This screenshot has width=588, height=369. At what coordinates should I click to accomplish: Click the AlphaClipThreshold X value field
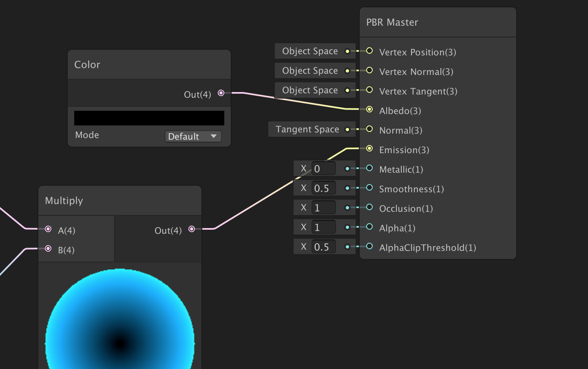(x=323, y=247)
